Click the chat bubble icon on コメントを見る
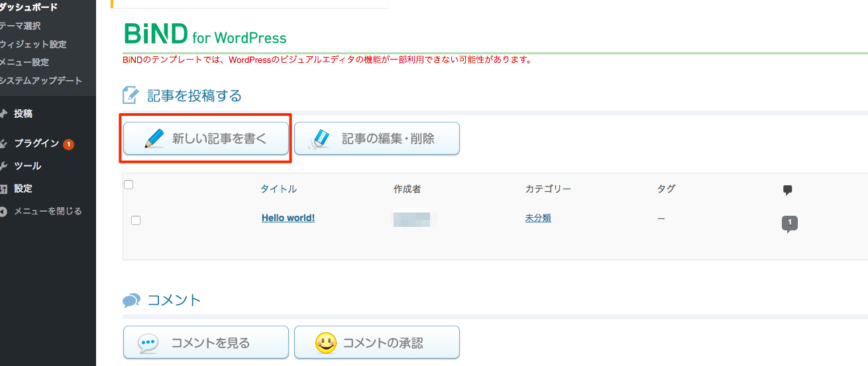The width and height of the screenshot is (868, 366). pos(148,343)
